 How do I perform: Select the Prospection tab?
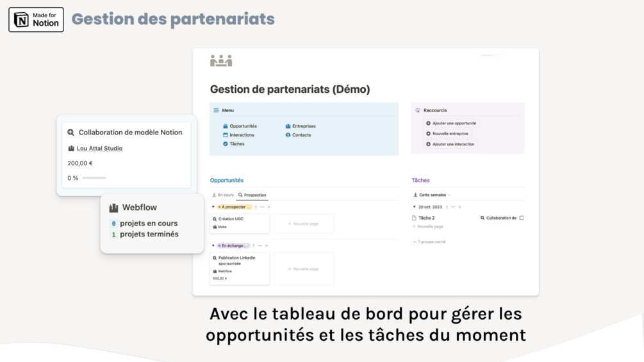(x=252, y=195)
